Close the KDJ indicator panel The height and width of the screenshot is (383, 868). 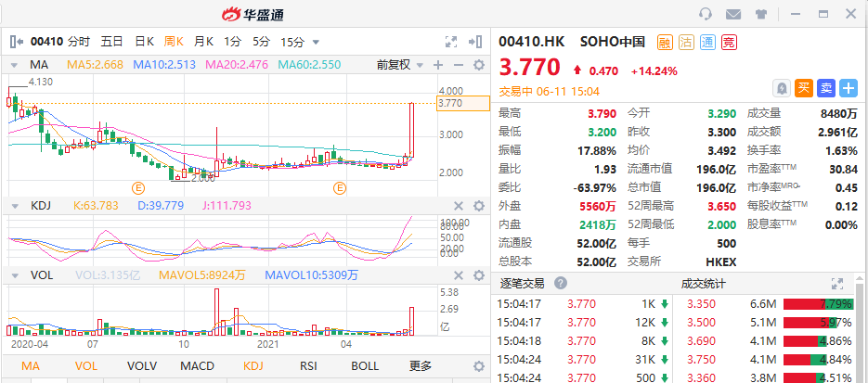pos(459,206)
